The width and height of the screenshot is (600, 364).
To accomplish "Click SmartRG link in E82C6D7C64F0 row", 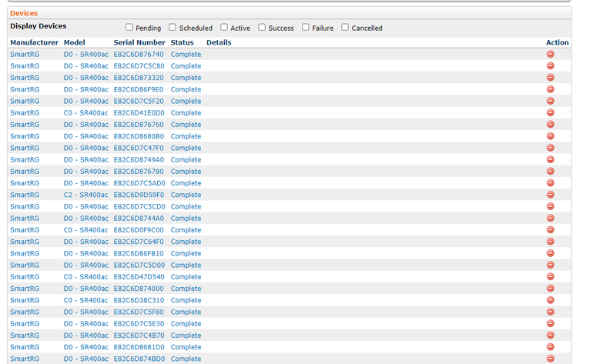I will pyautogui.click(x=25, y=242).
